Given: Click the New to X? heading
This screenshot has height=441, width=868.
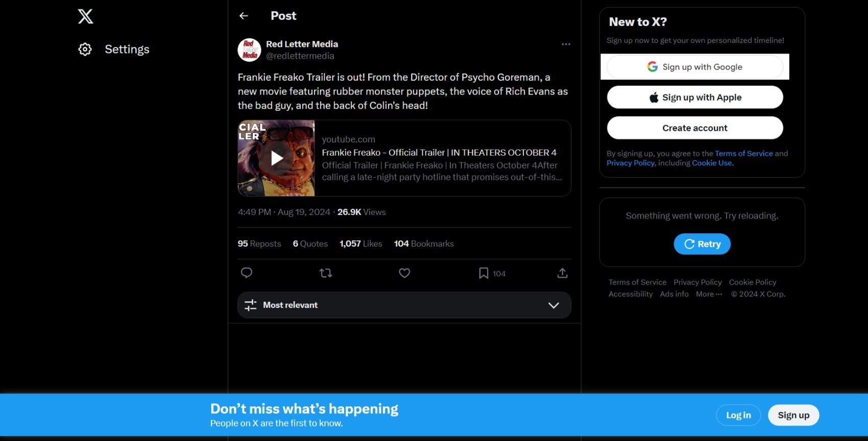Looking at the screenshot, I should [638, 22].
